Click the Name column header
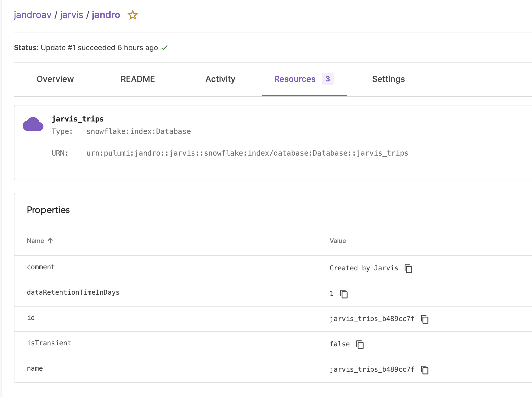The height and width of the screenshot is (397, 532). [35, 241]
